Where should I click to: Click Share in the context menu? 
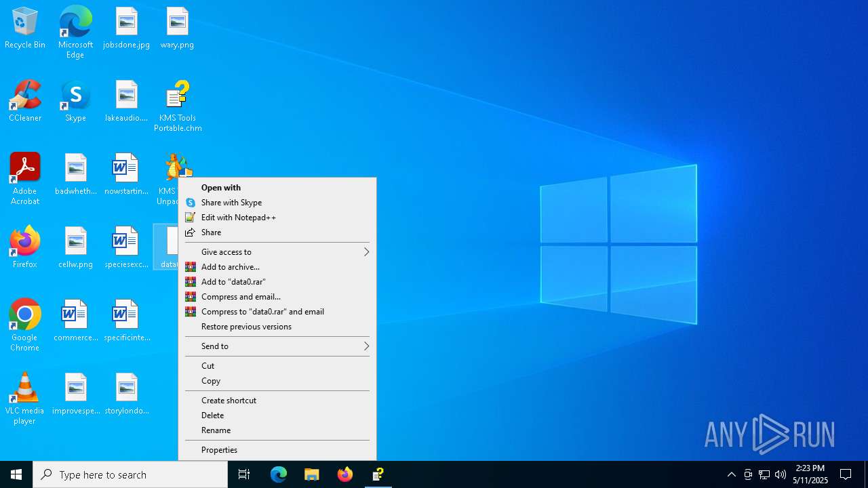(x=277, y=232)
